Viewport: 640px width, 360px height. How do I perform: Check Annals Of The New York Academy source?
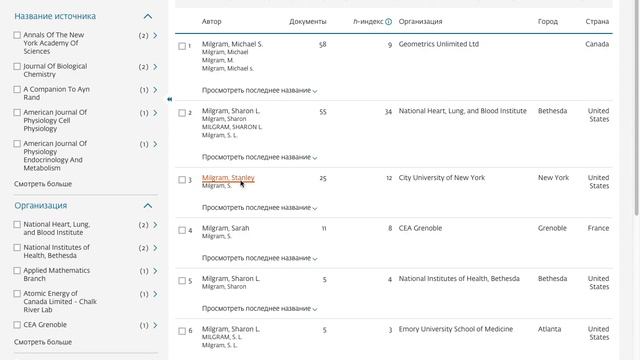pyautogui.click(x=17, y=35)
